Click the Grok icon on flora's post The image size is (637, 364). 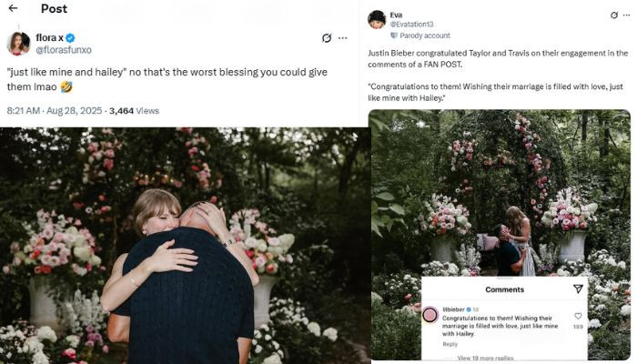pyautogui.click(x=327, y=38)
